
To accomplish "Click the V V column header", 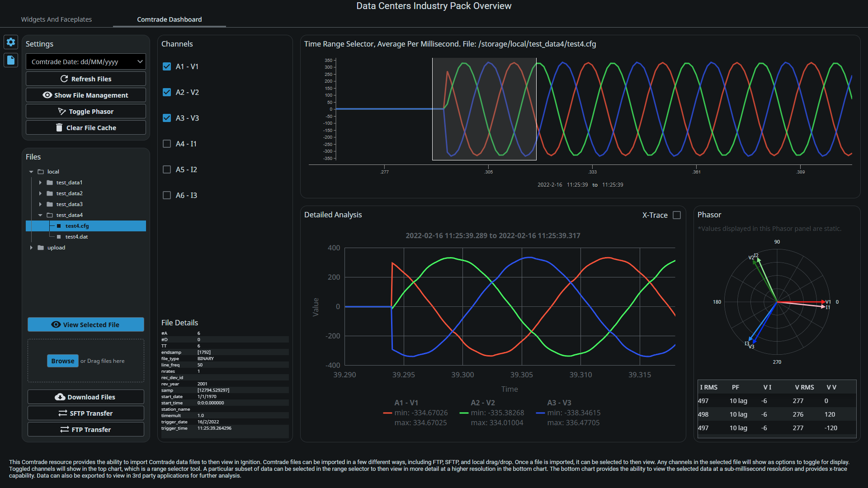I will tap(831, 387).
